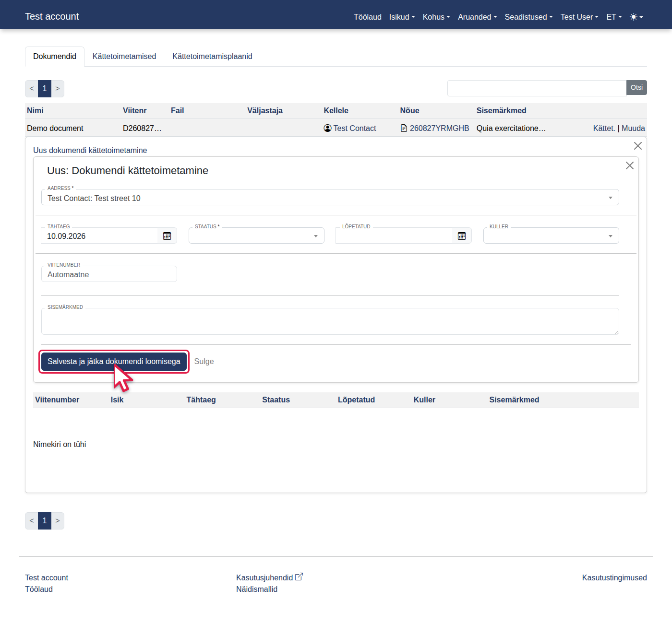The image size is (672, 624).
Task: Click the Väljastaja column header
Action: (265, 110)
